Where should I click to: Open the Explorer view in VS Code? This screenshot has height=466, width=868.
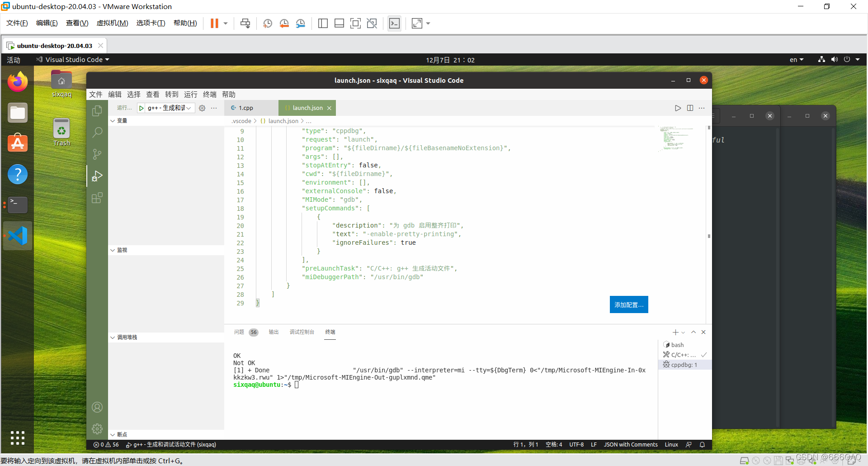97,111
